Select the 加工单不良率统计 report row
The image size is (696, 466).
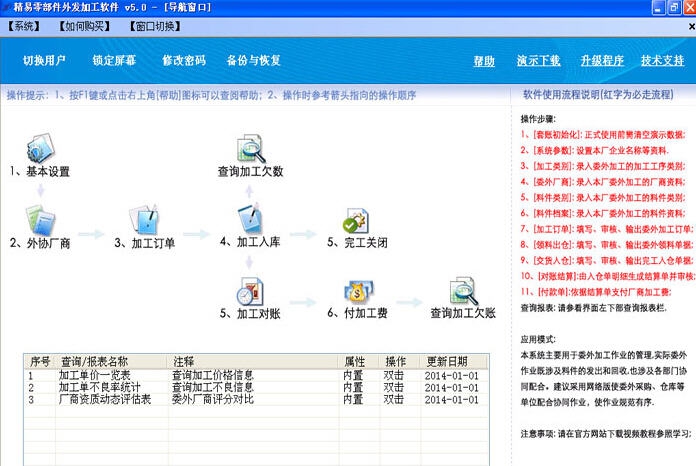[x=256, y=387]
